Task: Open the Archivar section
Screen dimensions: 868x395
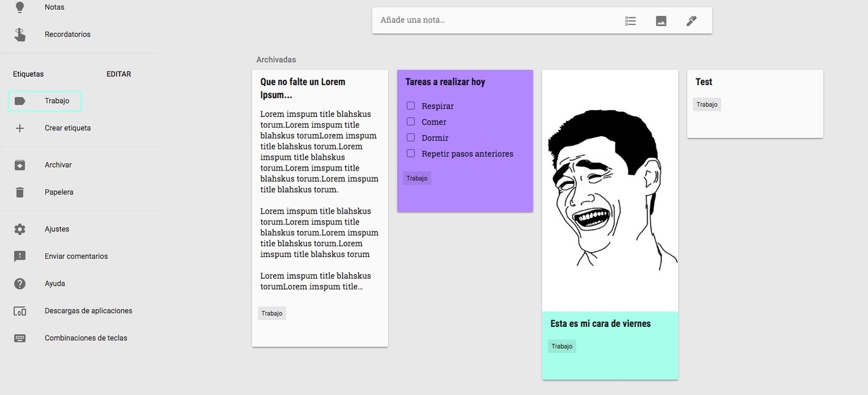Action: click(x=58, y=165)
